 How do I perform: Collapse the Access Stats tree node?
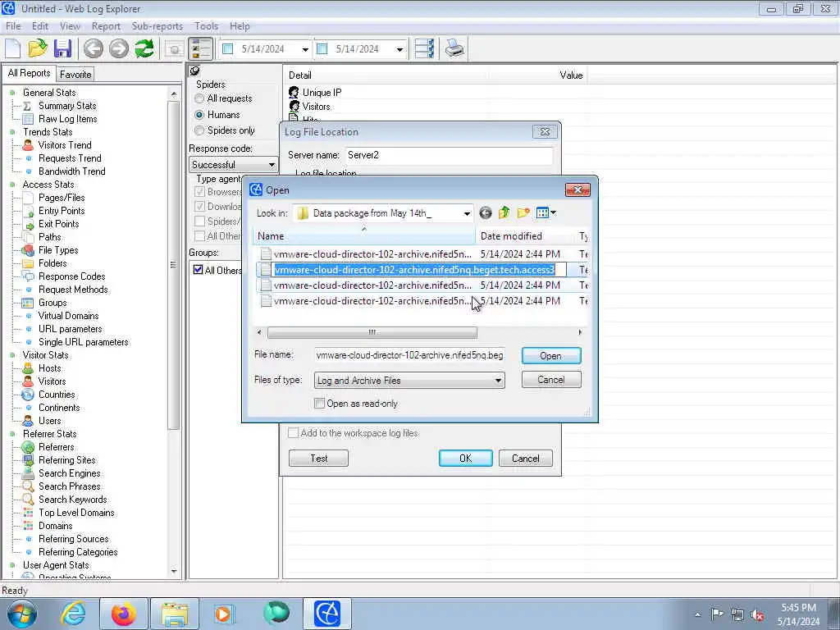pos(12,185)
